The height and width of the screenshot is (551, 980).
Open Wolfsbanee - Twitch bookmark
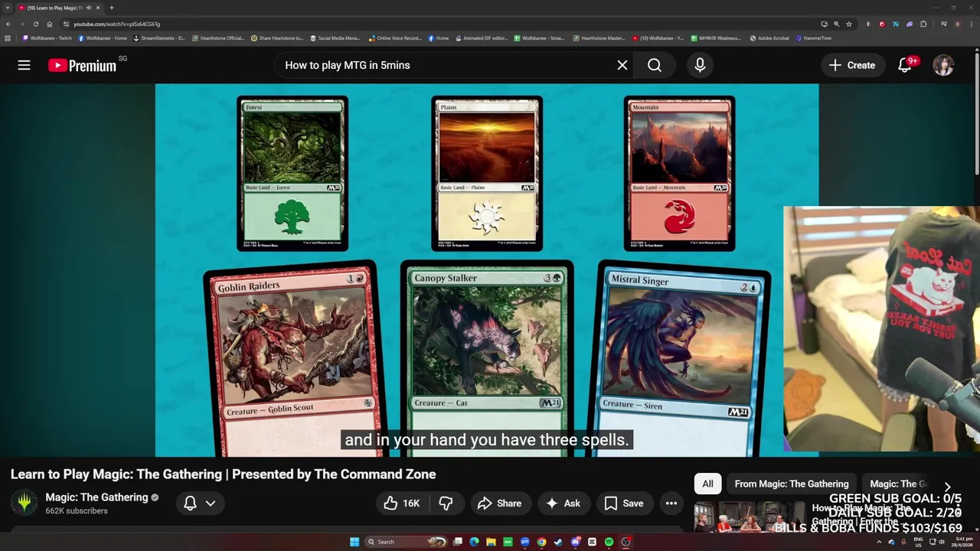coord(47,37)
